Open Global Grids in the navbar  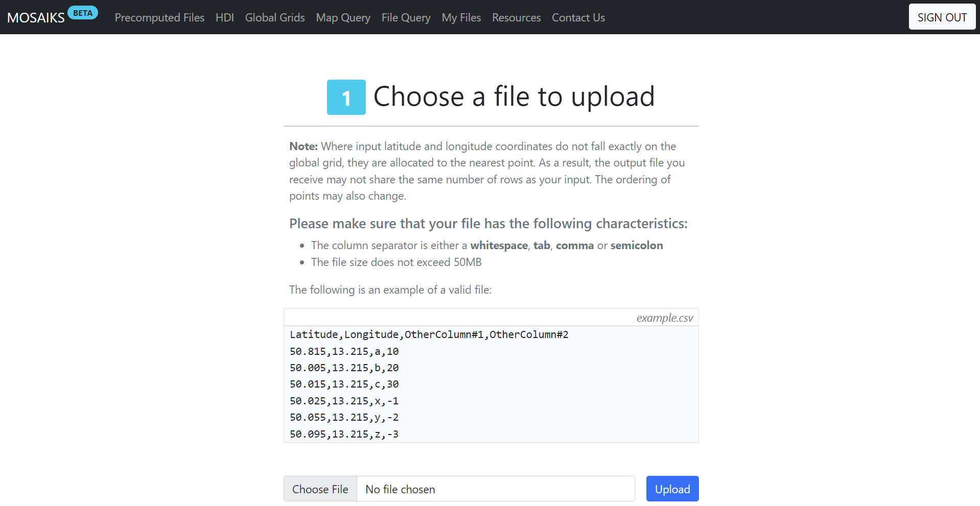click(275, 17)
